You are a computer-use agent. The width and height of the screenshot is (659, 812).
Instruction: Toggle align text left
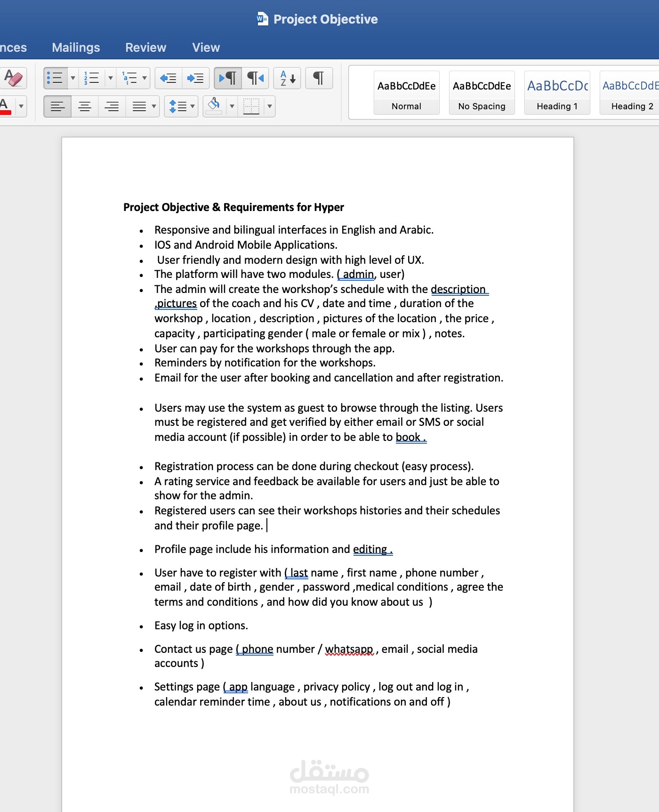[57, 106]
